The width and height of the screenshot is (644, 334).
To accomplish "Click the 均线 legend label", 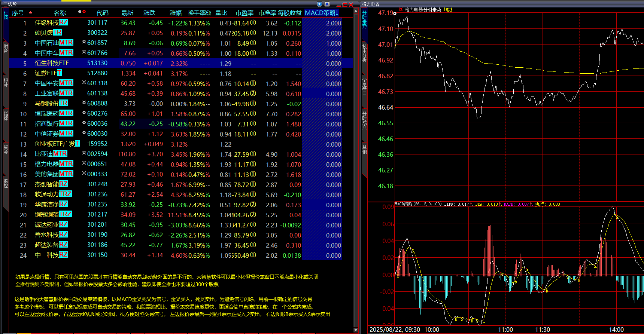I will 448,10.
